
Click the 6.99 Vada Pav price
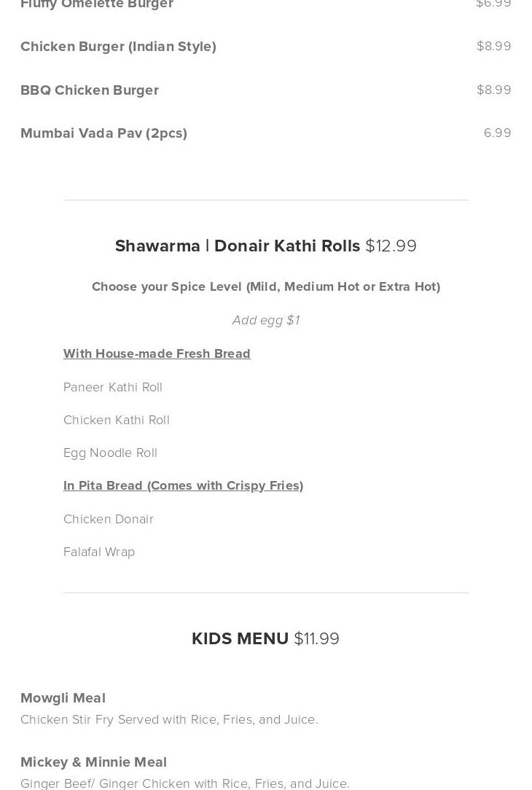pos(497,133)
